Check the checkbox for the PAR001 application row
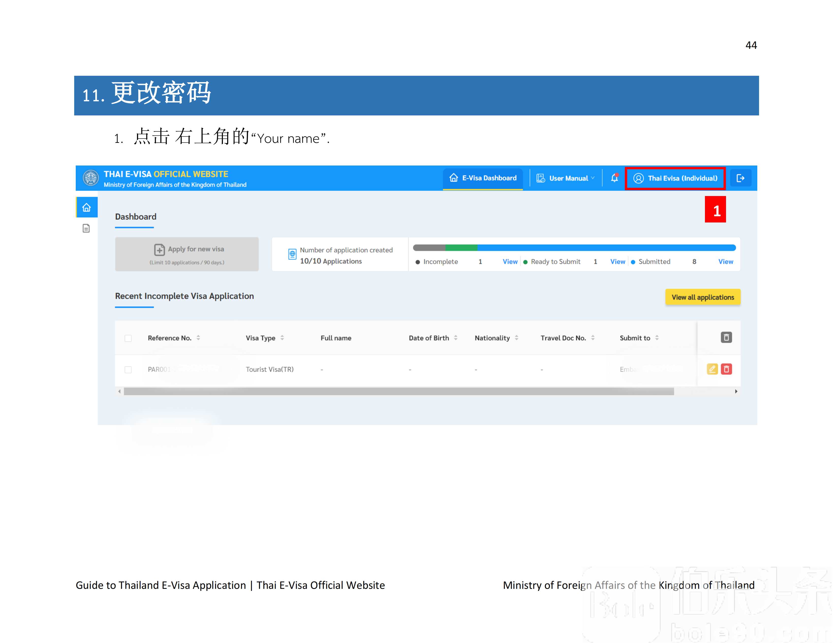Screen dimensions: 833x644 128,369
